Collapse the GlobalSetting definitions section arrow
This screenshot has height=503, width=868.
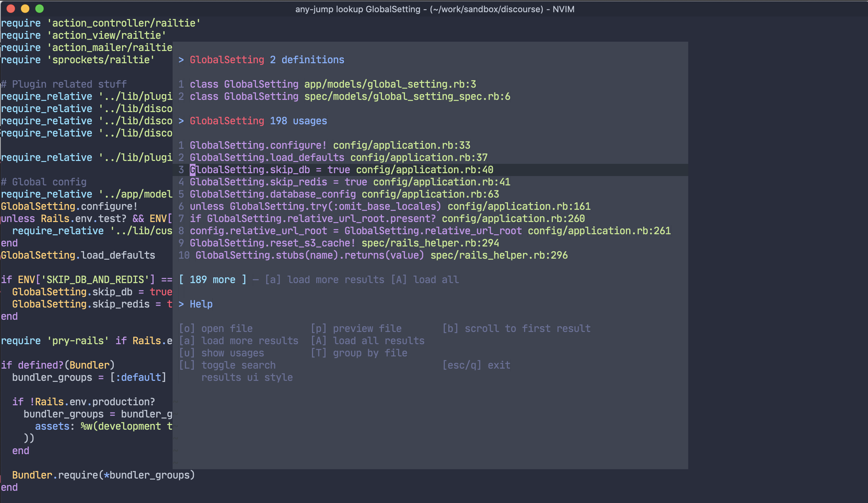click(x=181, y=60)
